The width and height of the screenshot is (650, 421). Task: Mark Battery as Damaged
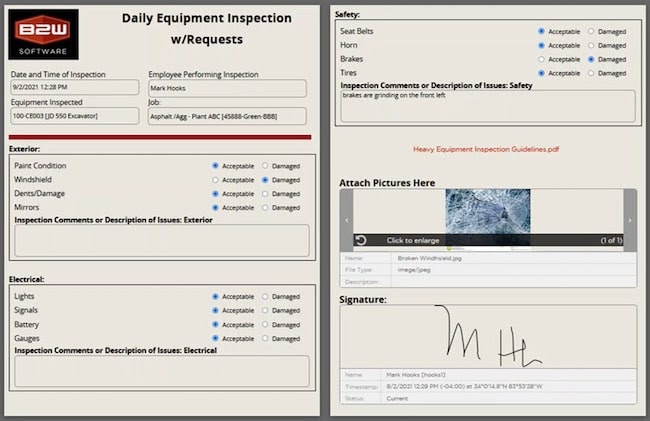pos(265,325)
